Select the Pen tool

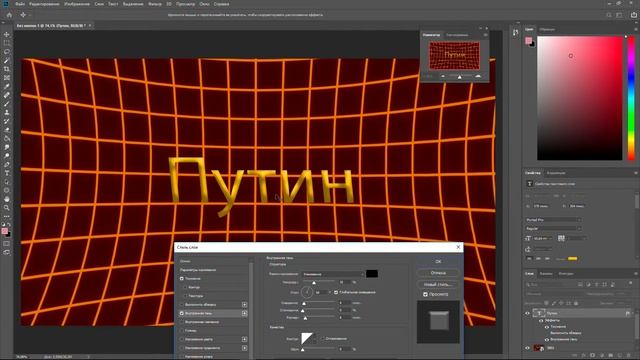tap(7, 164)
